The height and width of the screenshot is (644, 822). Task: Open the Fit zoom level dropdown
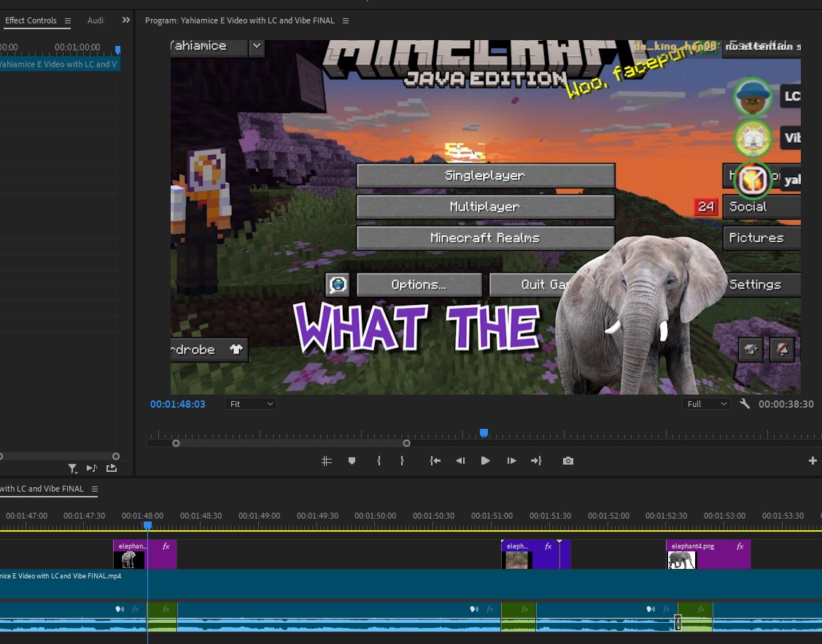click(x=250, y=403)
